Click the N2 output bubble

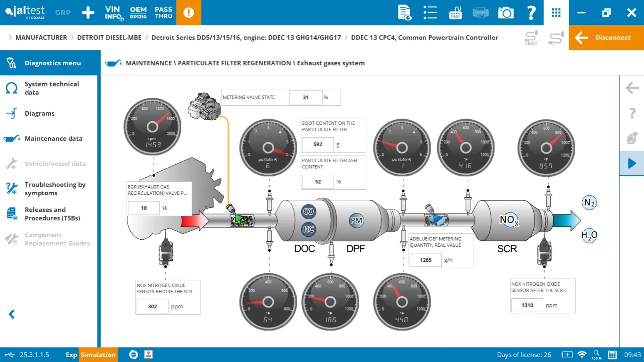(x=589, y=202)
